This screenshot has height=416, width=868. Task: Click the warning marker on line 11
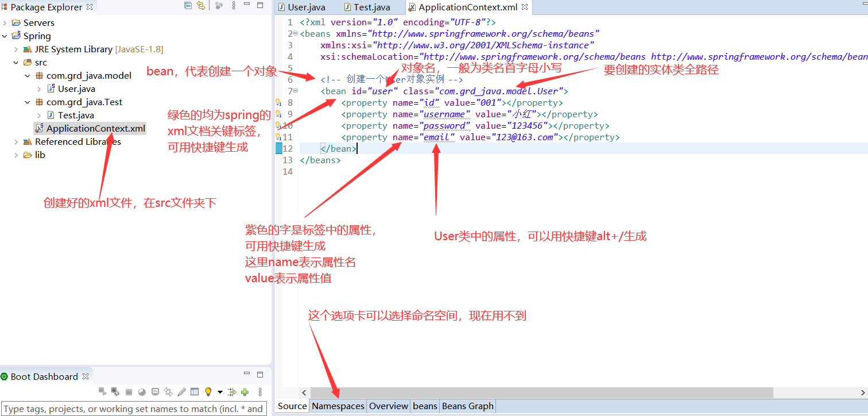[278, 137]
